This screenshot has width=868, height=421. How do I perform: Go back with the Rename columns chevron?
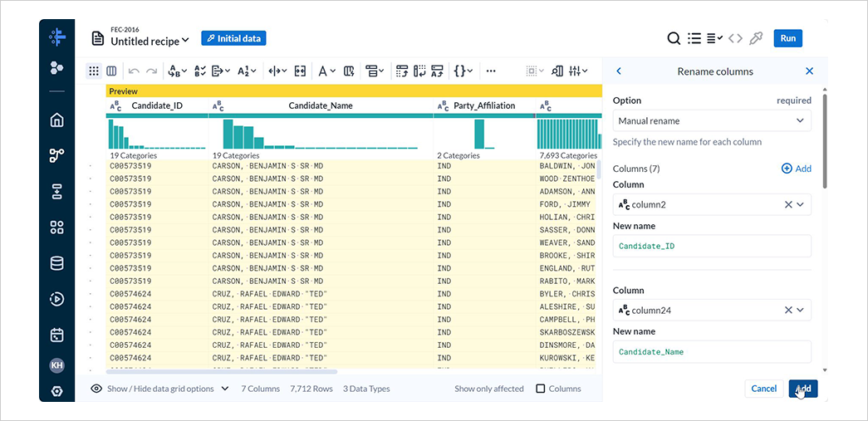click(619, 71)
